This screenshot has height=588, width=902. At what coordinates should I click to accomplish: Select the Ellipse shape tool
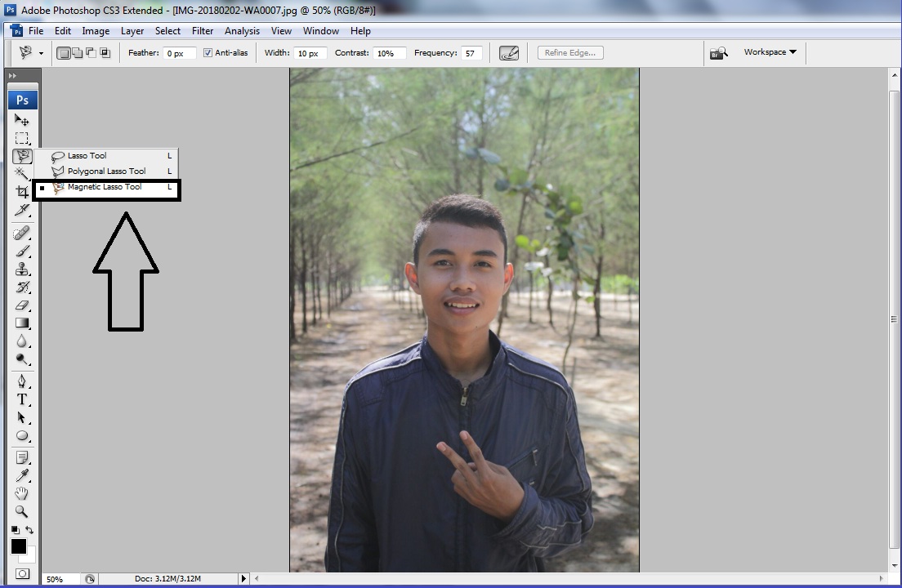(x=22, y=435)
